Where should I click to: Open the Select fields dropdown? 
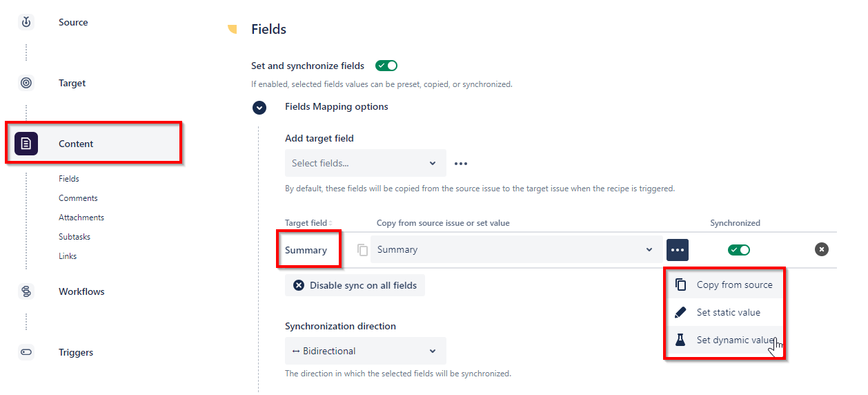click(366, 163)
